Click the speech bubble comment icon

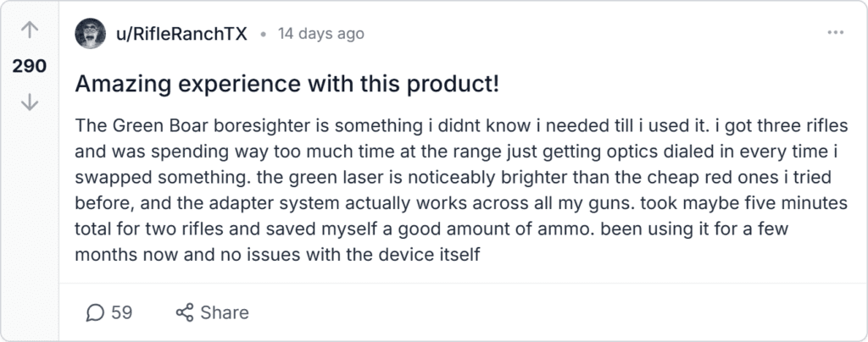[x=96, y=312]
